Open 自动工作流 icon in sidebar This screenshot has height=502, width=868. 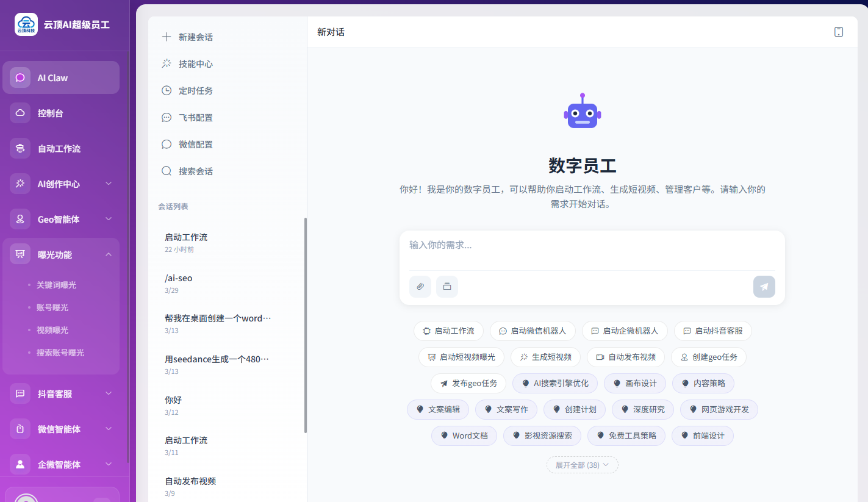pyautogui.click(x=20, y=148)
